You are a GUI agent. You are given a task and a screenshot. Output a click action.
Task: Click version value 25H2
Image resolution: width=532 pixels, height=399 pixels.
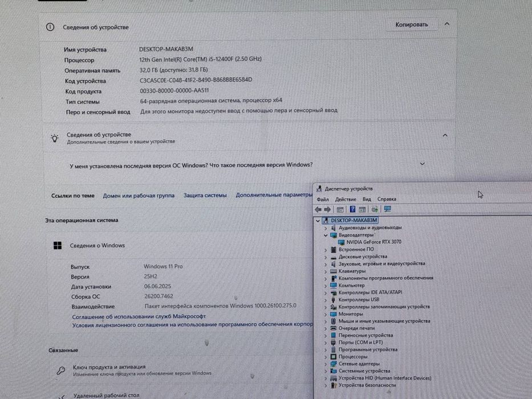151,276
